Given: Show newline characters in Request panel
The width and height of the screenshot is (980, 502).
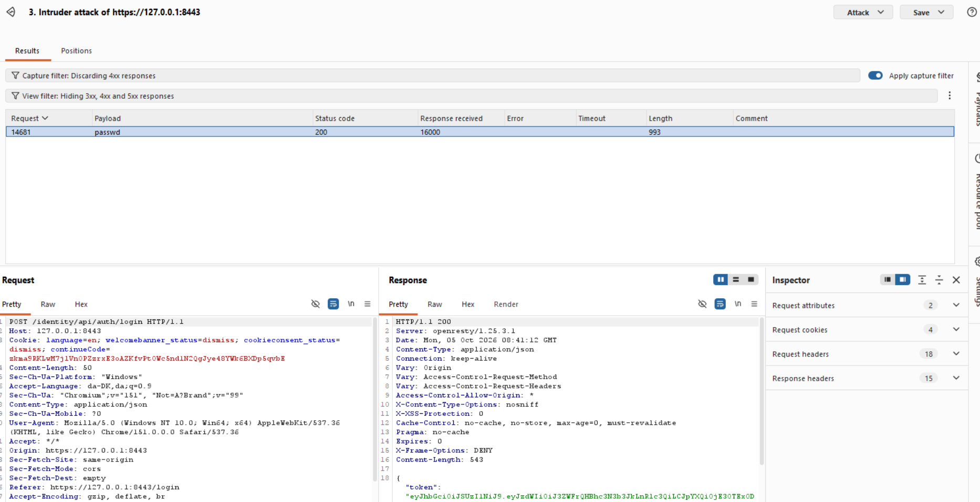Looking at the screenshot, I should point(351,304).
